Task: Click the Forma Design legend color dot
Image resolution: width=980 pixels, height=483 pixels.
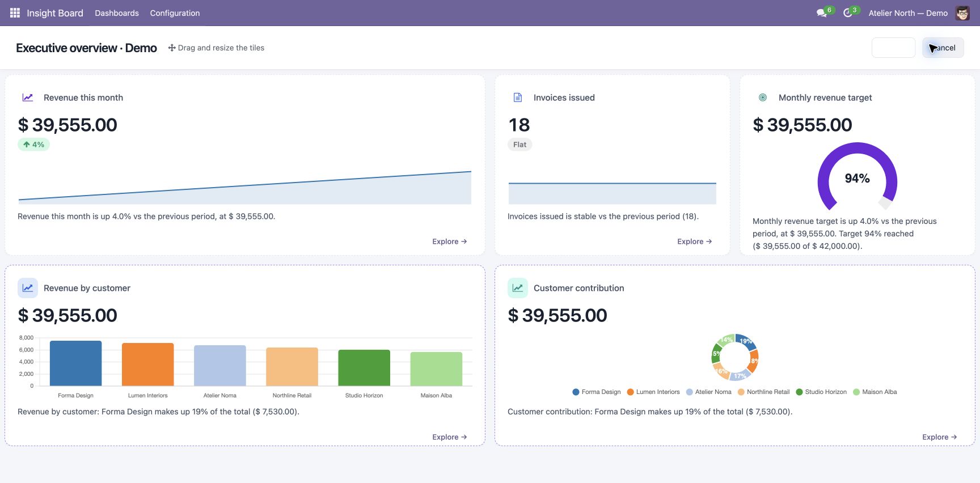Action: pos(576,392)
